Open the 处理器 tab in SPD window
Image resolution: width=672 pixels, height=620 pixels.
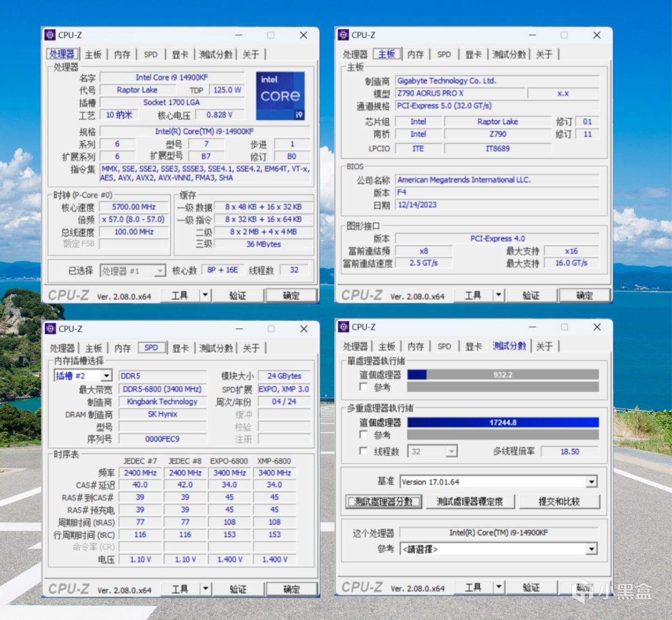click(x=62, y=348)
